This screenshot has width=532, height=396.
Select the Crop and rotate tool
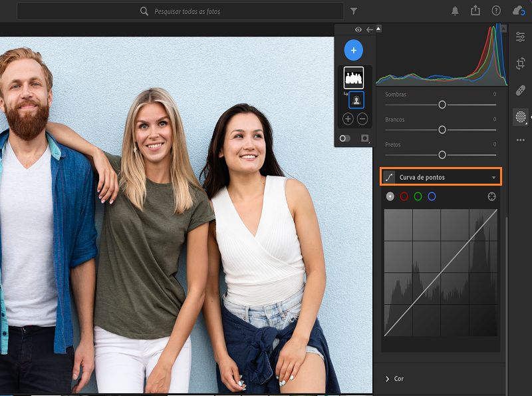pyautogui.click(x=520, y=64)
